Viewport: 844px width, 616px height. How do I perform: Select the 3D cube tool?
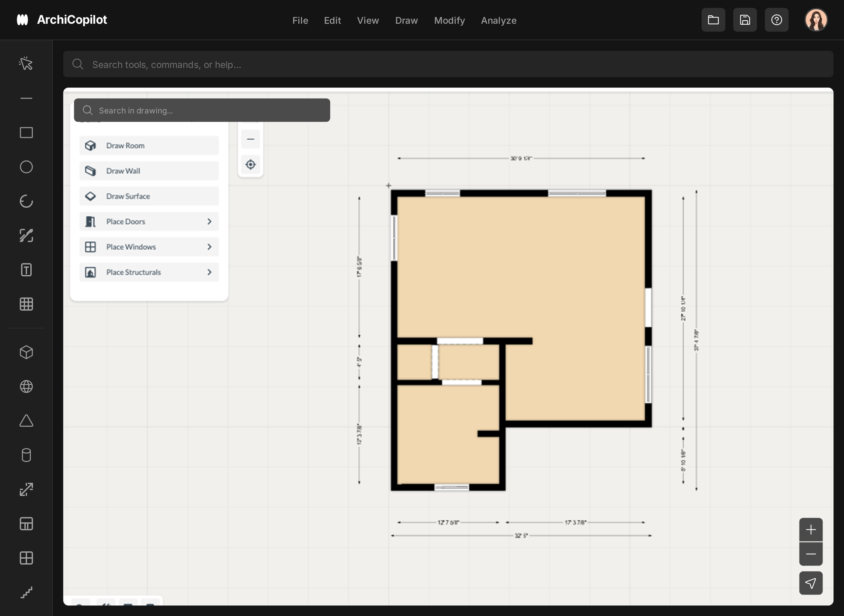point(26,353)
